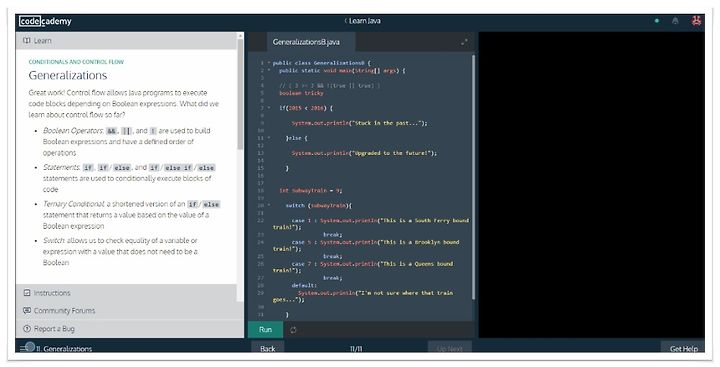Go back to Learn Java course

[x=362, y=21]
